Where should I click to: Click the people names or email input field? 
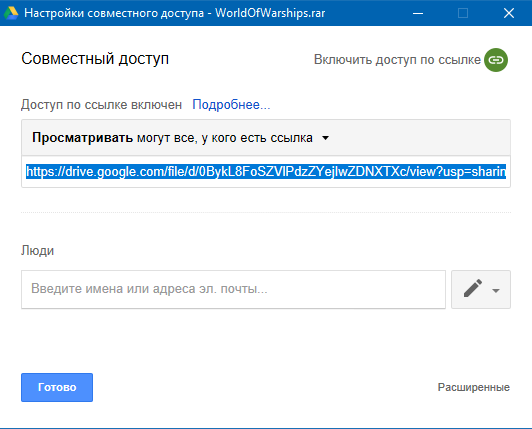pyautogui.click(x=233, y=290)
